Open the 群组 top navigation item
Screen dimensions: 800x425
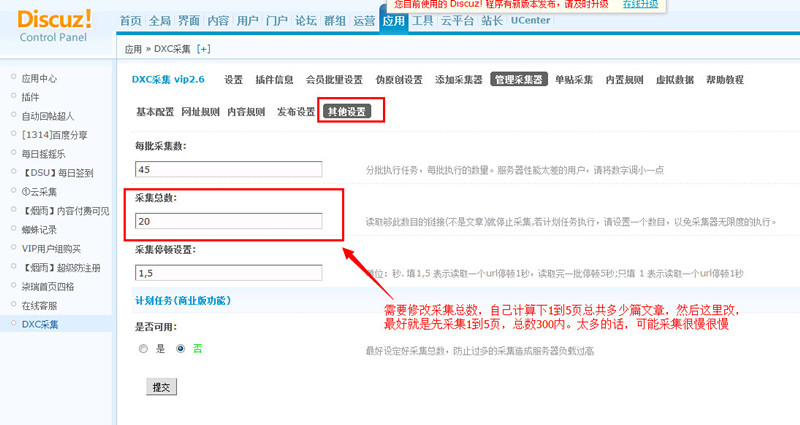pos(335,21)
